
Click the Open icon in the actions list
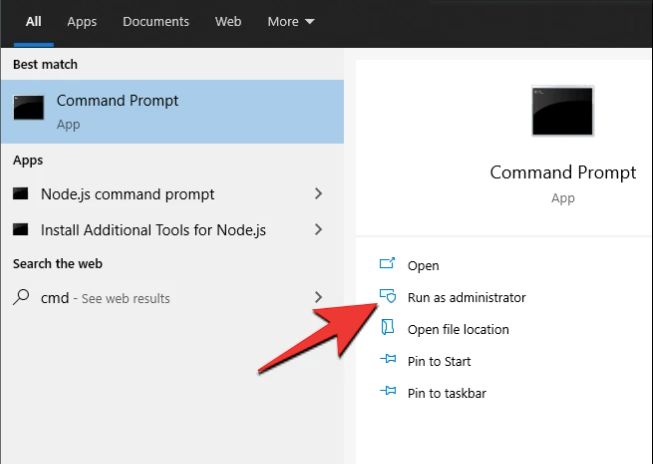pos(387,264)
